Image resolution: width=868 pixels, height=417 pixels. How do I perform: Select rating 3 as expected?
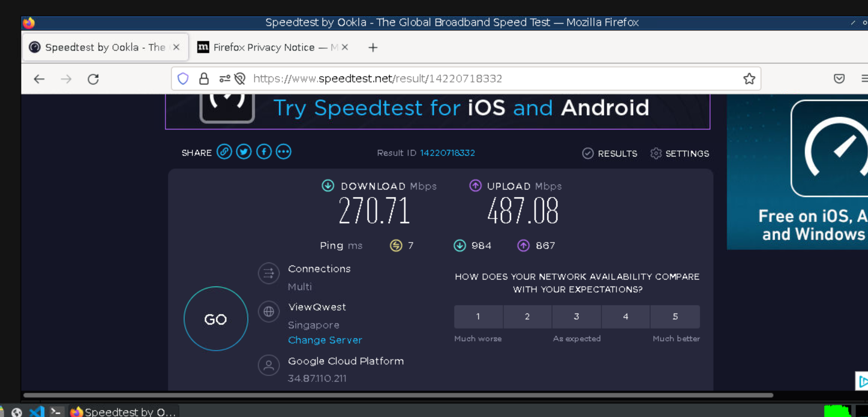click(x=576, y=316)
